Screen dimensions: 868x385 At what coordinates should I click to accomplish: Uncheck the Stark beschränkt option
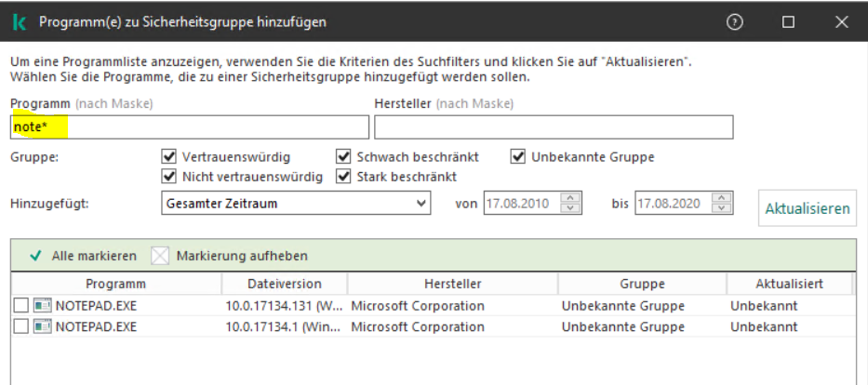click(x=343, y=177)
